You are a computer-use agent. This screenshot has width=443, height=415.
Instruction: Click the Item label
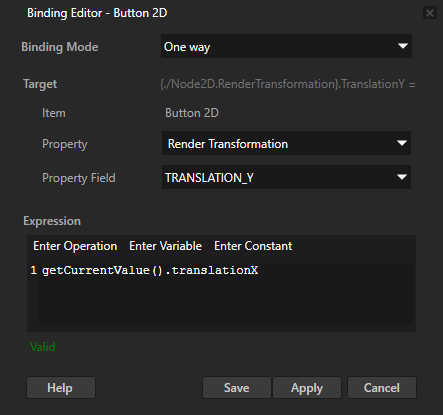(x=54, y=113)
